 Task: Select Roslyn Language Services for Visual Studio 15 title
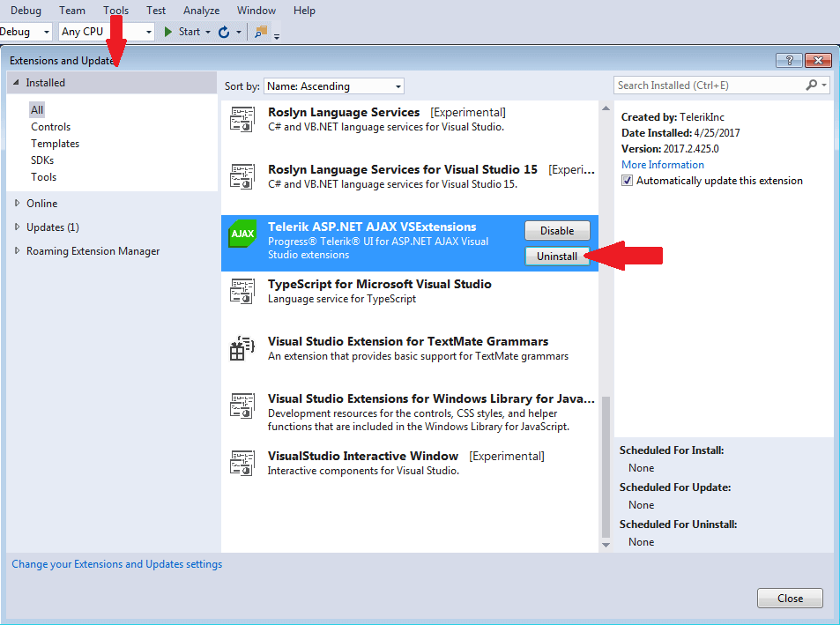403,170
